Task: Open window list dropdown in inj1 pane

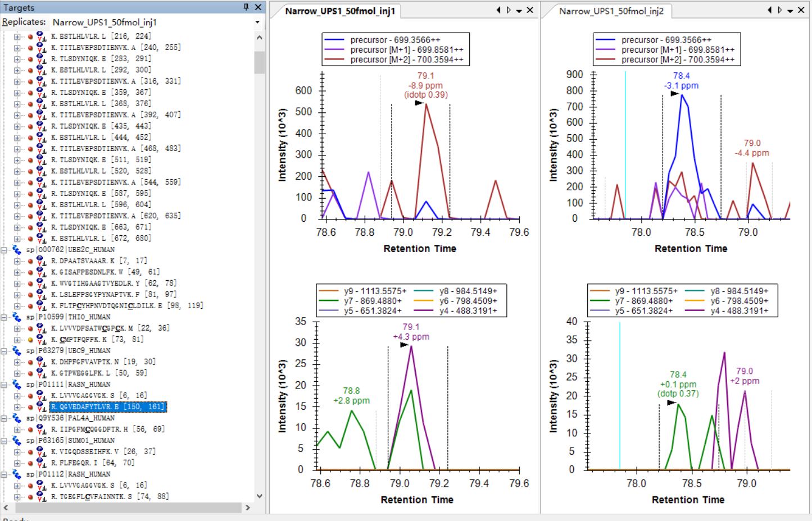Action: 519,11
